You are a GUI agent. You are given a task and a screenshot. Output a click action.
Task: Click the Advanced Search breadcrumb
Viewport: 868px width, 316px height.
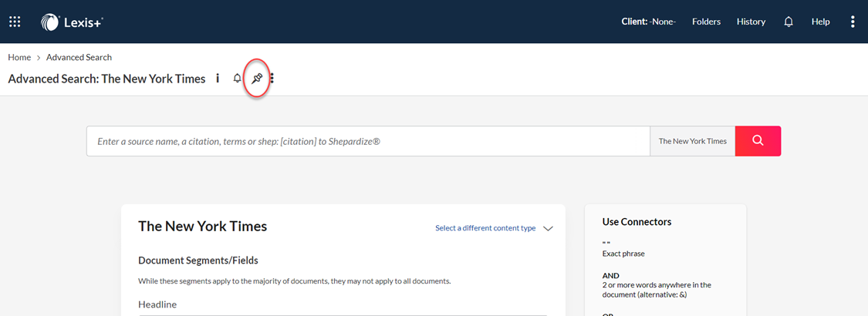79,57
